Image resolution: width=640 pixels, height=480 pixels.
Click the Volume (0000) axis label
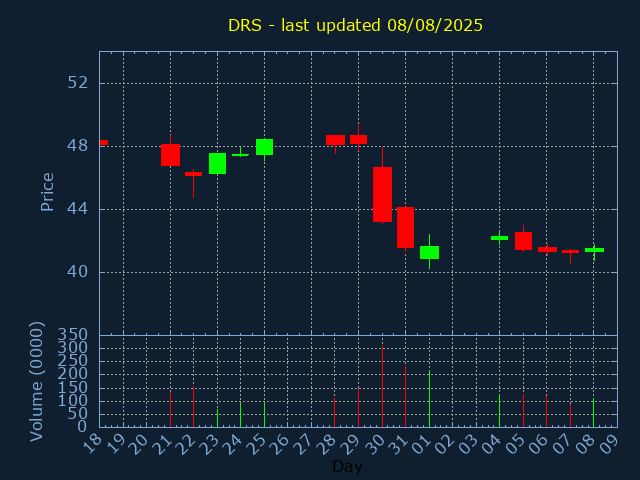tap(36, 381)
